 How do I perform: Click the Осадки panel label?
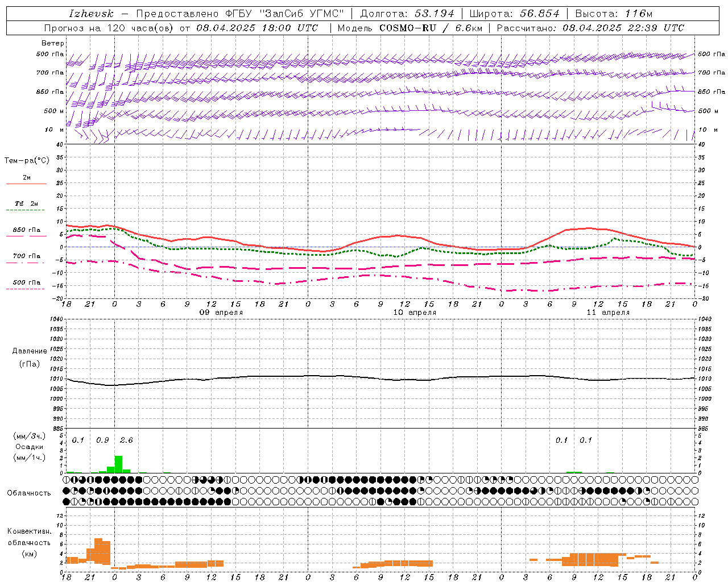[x=29, y=447]
